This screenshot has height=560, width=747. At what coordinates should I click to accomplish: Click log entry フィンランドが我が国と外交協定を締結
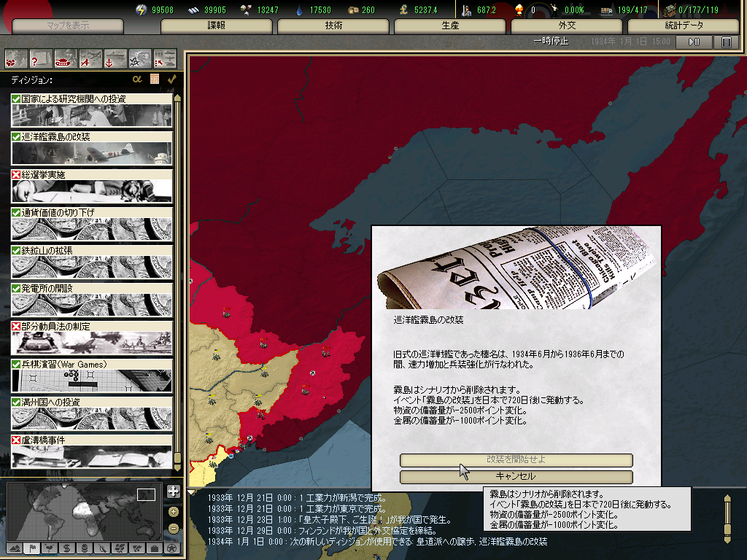click(x=322, y=531)
